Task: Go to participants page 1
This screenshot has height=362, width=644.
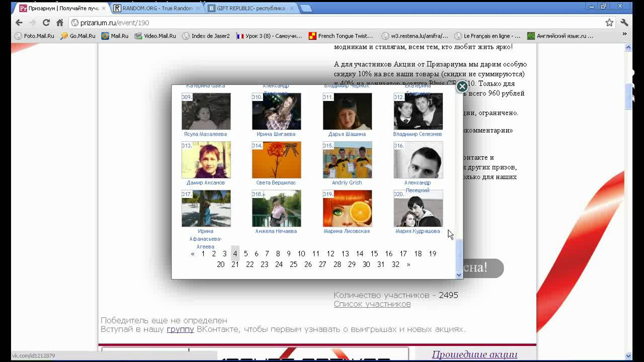Action: [203, 254]
